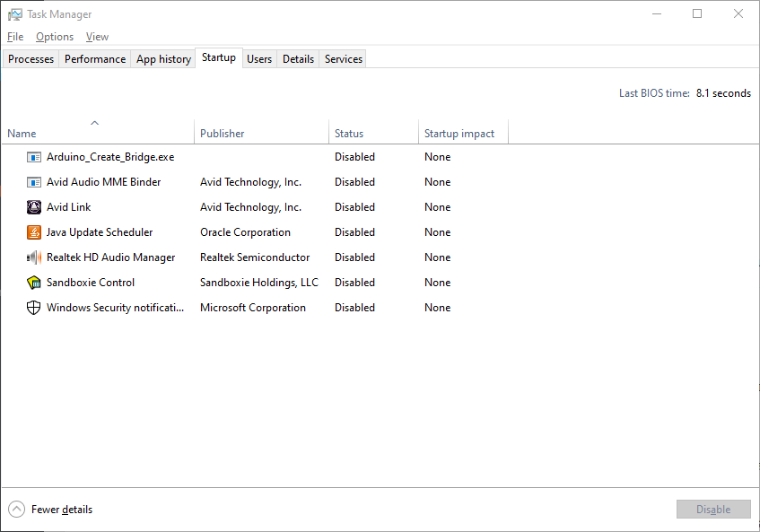760x532 pixels.
Task: Switch to the App history tab
Action: tap(163, 59)
